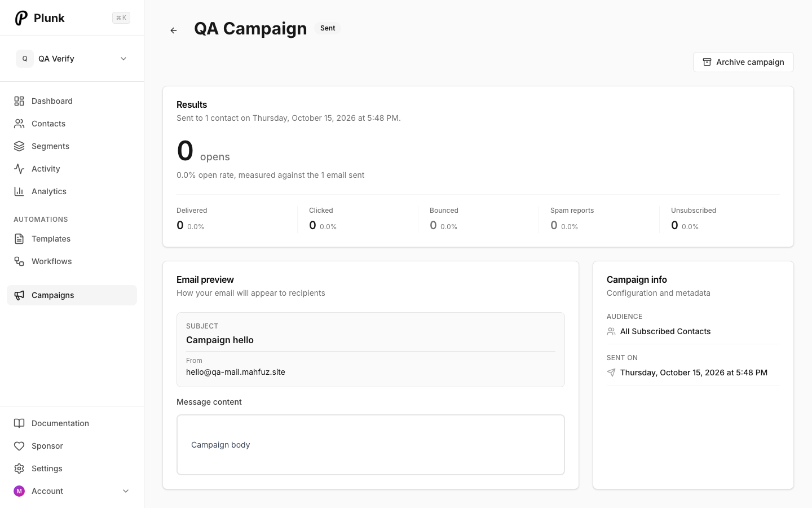This screenshot has height=508, width=812.
Task: Select the Segments layers icon
Action: pyautogui.click(x=19, y=146)
